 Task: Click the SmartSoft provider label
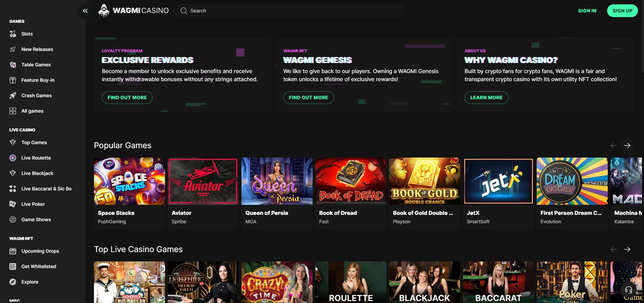click(x=478, y=222)
